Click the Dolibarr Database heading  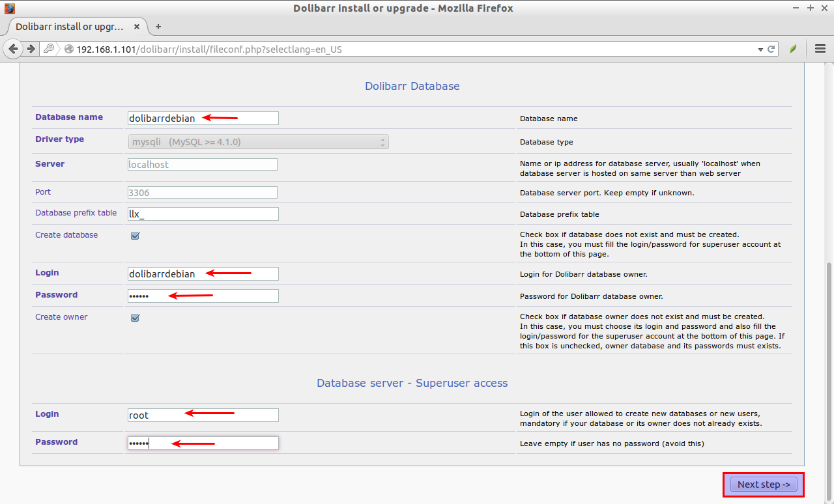(412, 86)
